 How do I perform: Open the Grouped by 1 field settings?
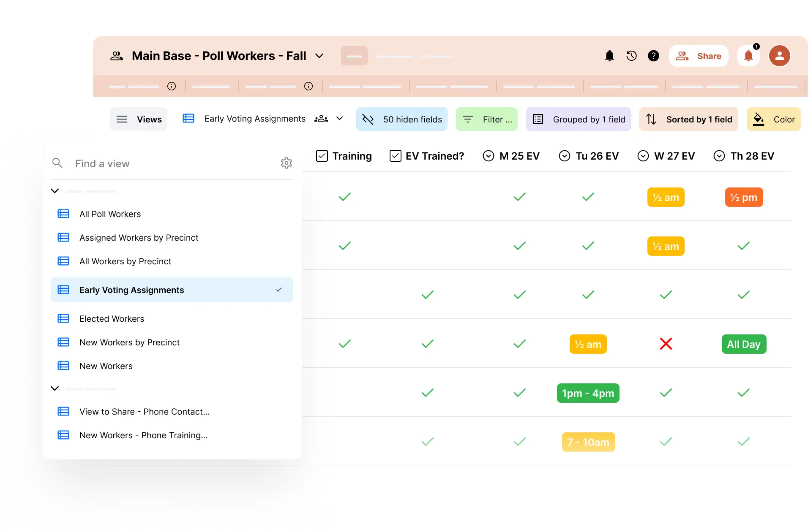click(x=579, y=119)
